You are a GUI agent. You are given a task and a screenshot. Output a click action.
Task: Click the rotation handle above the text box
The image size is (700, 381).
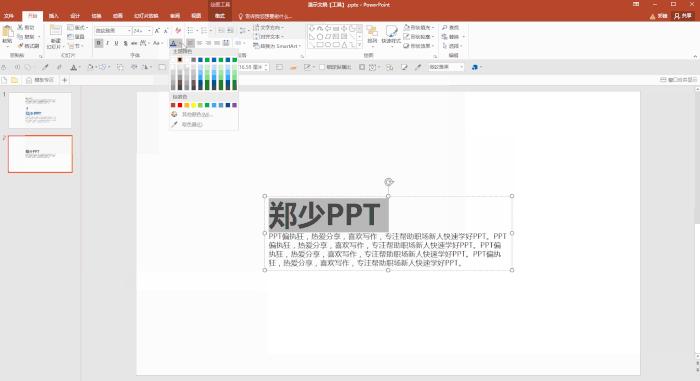[388, 182]
